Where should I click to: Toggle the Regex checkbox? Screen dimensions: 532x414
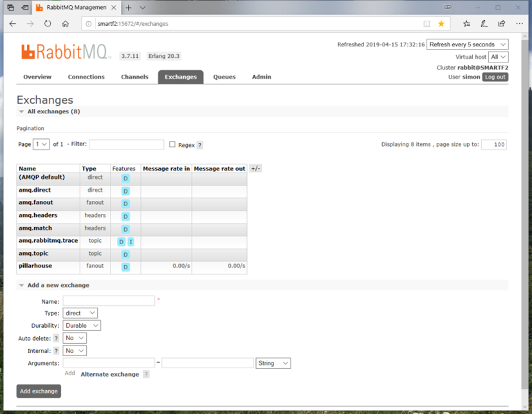pos(172,144)
